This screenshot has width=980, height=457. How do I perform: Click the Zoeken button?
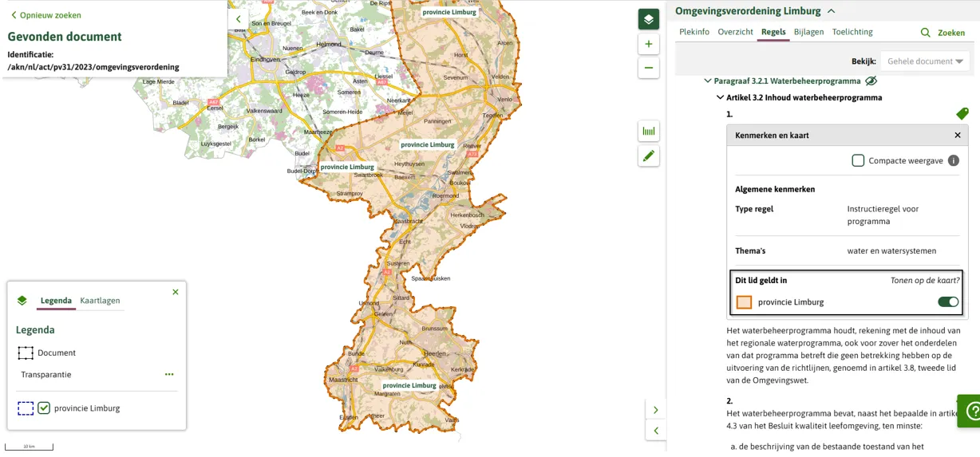coord(942,33)
